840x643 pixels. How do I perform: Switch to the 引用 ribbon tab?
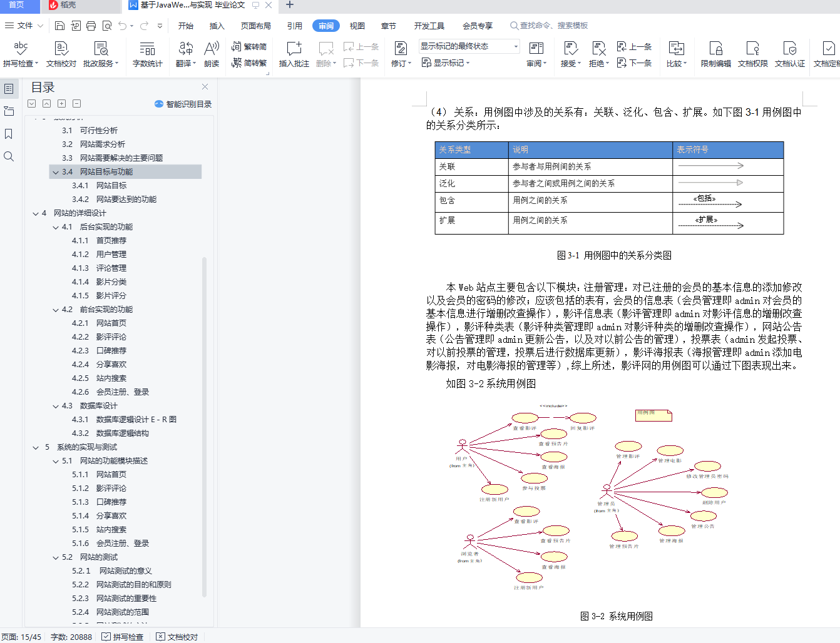click(x=295, y=26)
